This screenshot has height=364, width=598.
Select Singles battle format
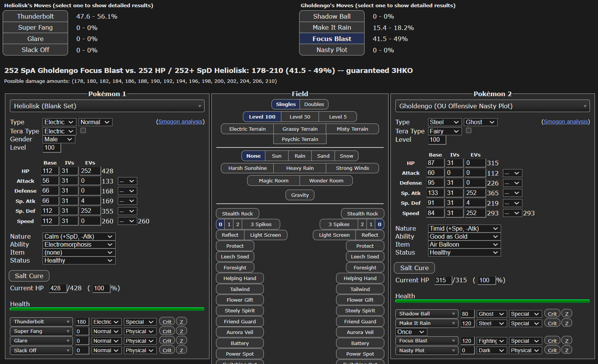point(286,104)
